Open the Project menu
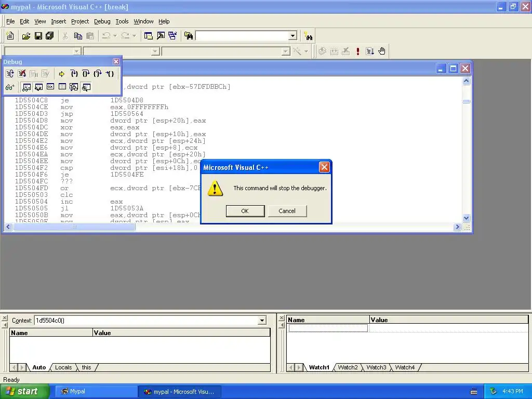Image resolution: width=532 pixels, height=399 pixels. tap(80, 21)
